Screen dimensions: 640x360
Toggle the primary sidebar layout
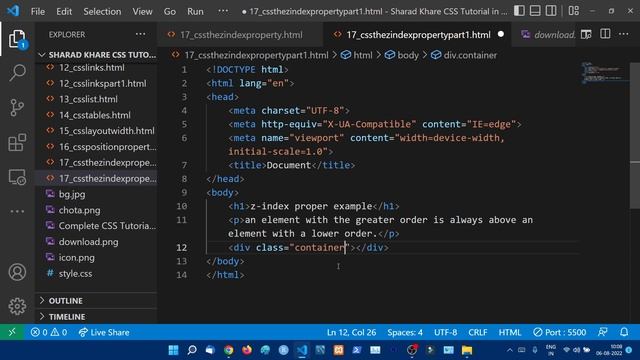click(x=519, y=11)
